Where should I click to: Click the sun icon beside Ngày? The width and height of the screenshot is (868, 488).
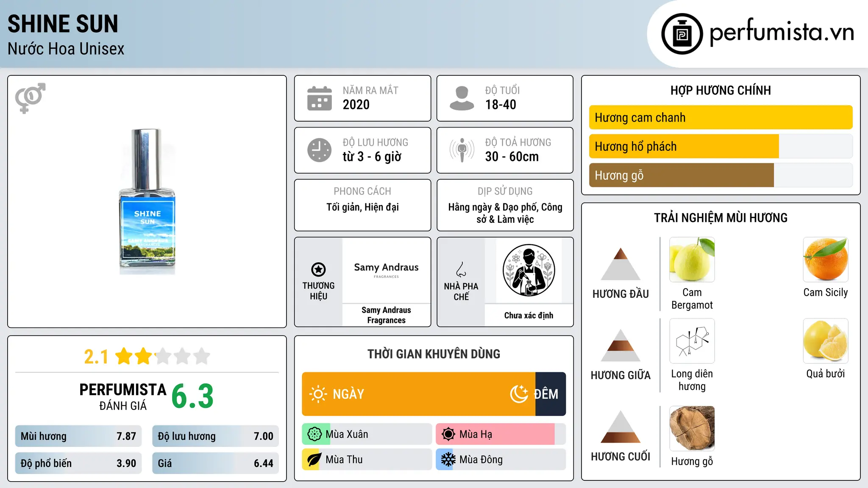point(318,394)
